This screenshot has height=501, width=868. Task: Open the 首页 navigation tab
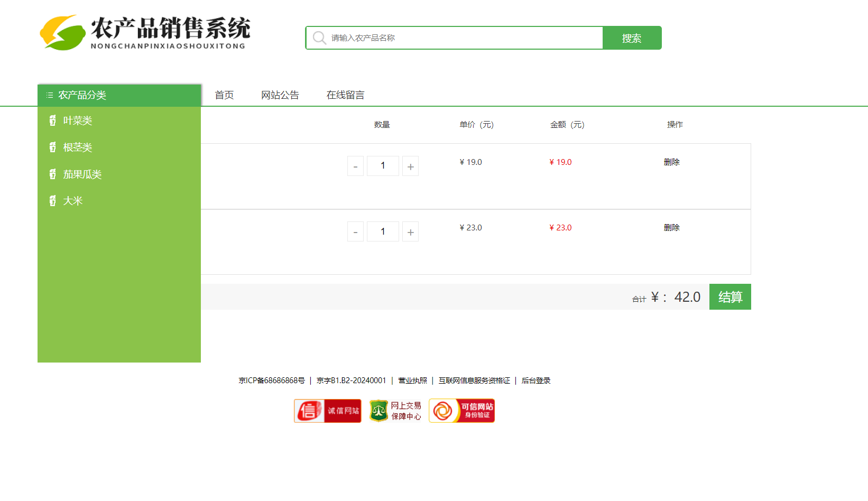coord(224,95)
